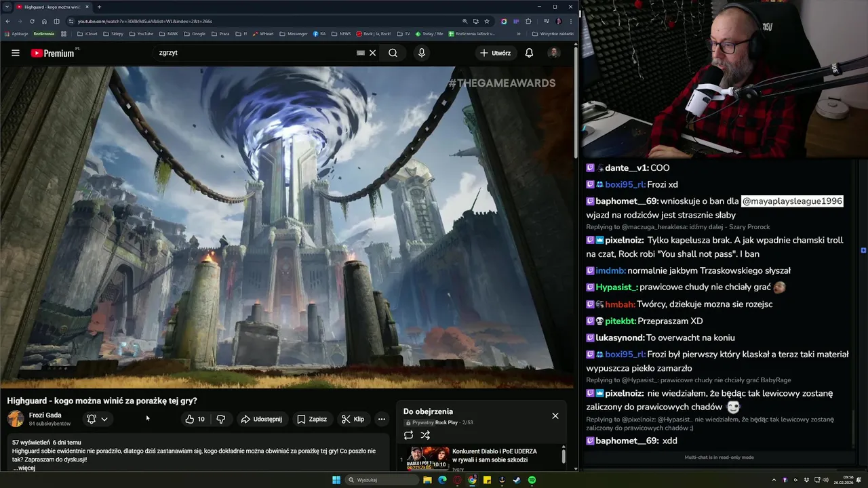Close the Do obejrzenia playlist panel
Screen dimensions: 868x488
click(x=555, y=415)
